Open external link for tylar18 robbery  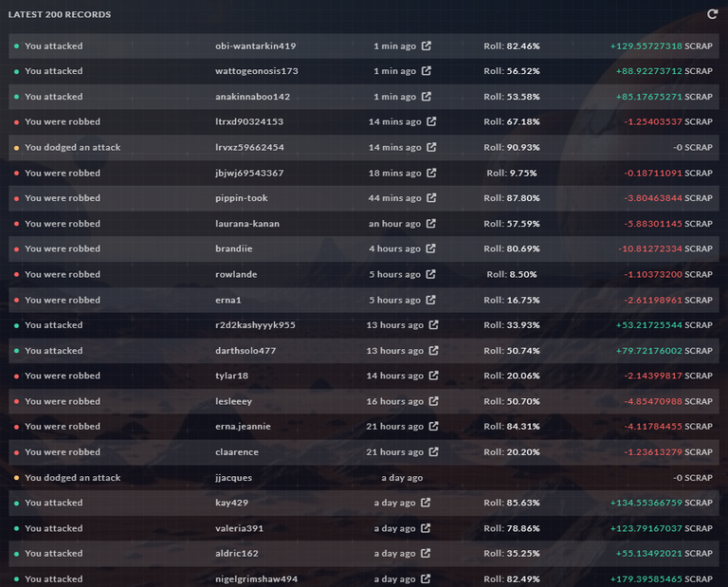tap(433, 376)
